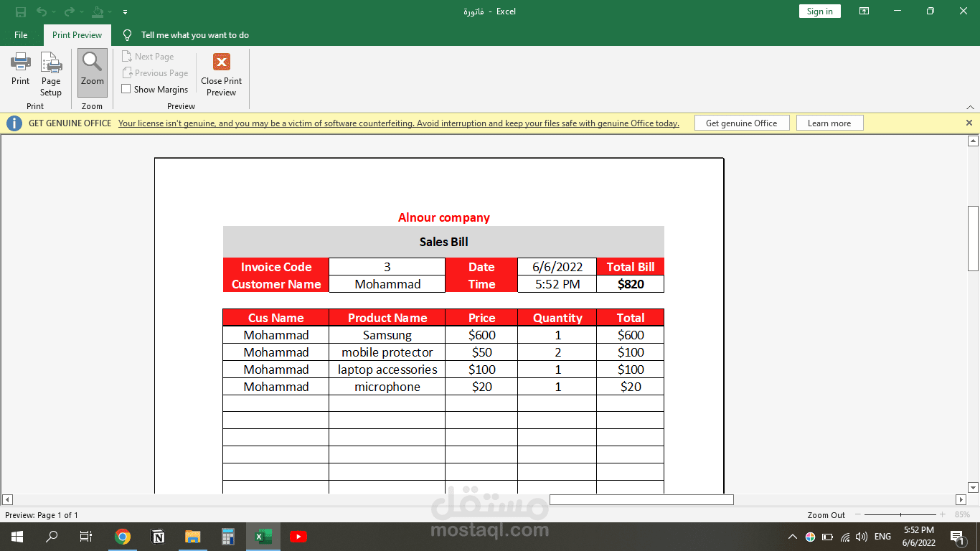Open Windows Search from the taskbar
The width and height of the screenshot is (980, 551).
tap(52, 537)
